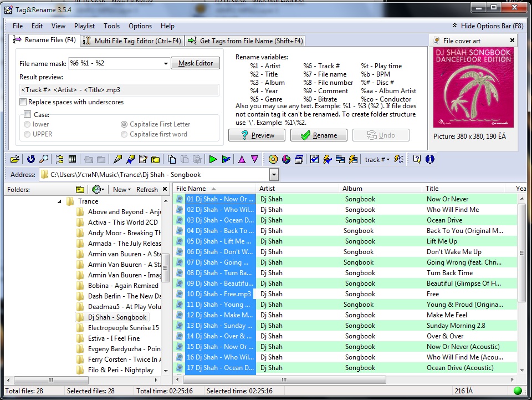Click the magnifier search icon in toolbar

coord(43,160)
